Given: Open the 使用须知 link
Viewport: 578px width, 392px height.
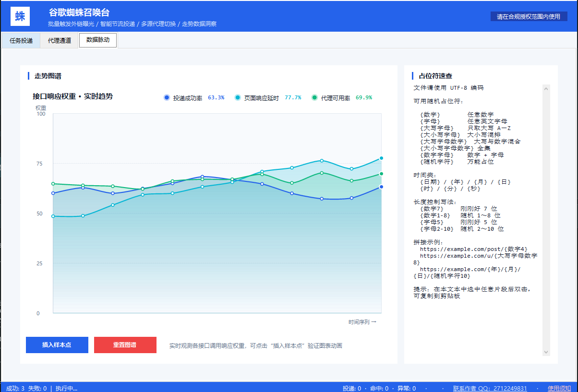Looking at the screenshot, I should [559, 388].
